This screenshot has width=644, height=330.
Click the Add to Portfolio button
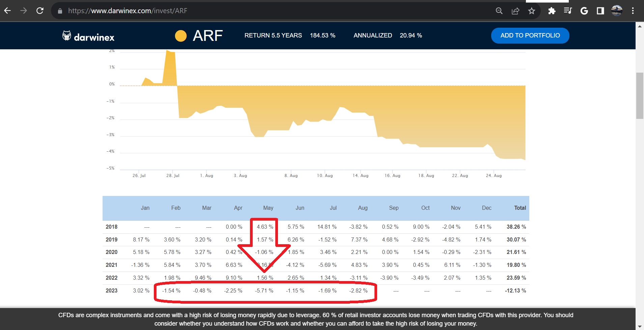530,35
